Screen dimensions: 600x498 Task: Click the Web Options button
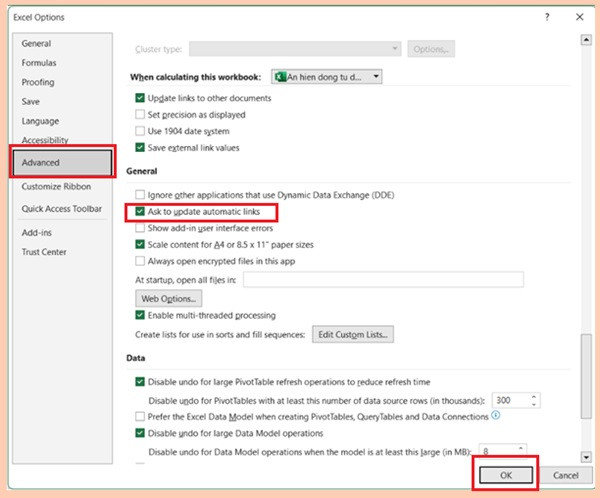[169, 299]
